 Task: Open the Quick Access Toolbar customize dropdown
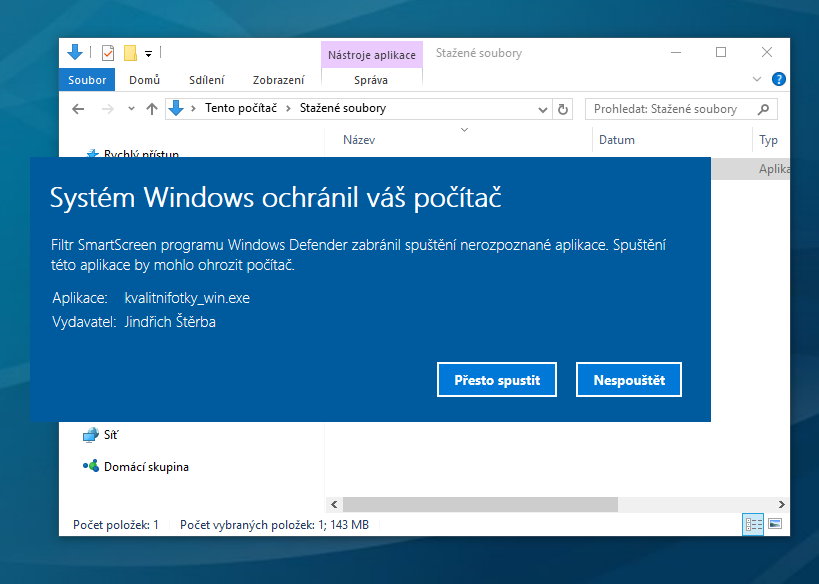tap(148, 53)
